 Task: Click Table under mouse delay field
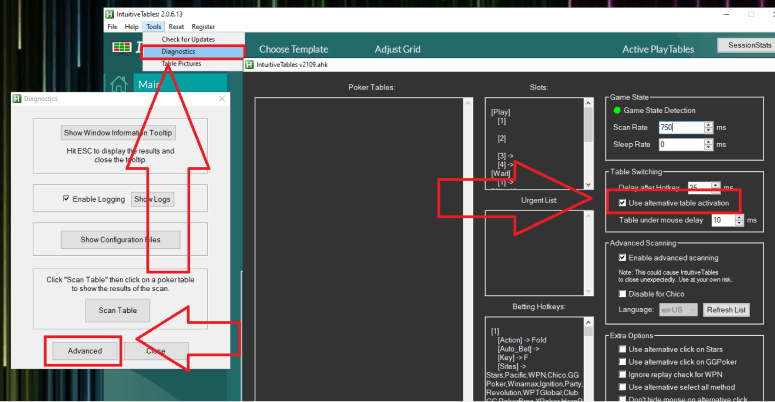723,220
